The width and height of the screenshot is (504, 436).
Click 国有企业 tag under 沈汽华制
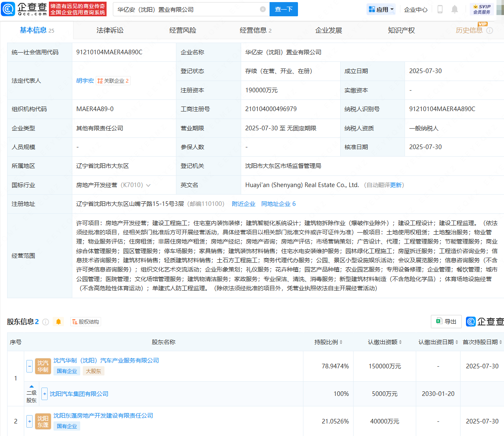coord(67,371)
